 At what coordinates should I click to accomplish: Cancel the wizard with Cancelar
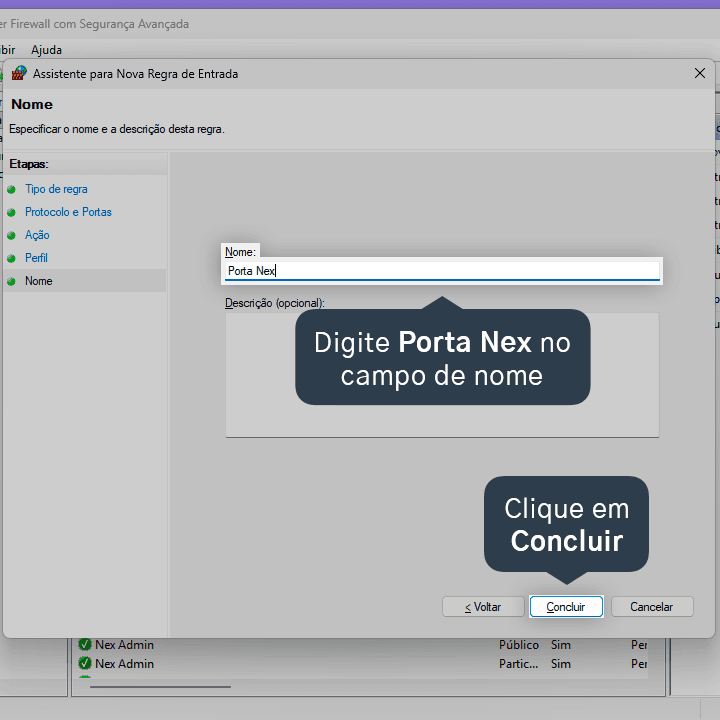pos(652,607)
